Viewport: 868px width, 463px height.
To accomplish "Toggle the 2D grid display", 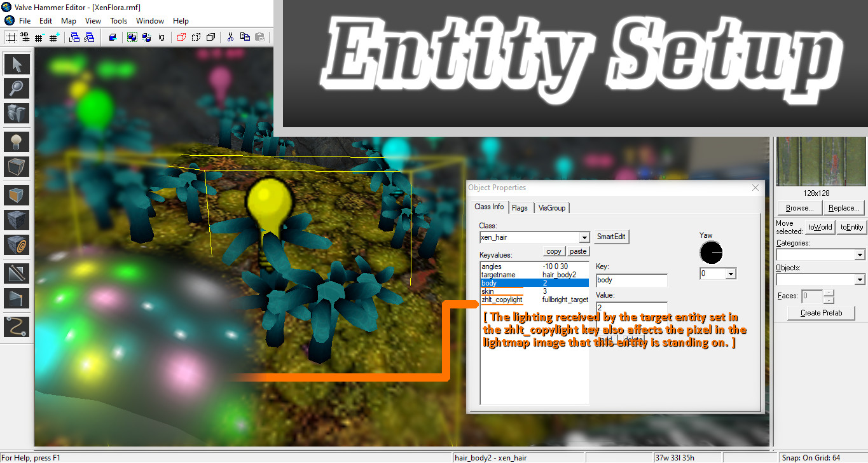I will pos(11,38).
